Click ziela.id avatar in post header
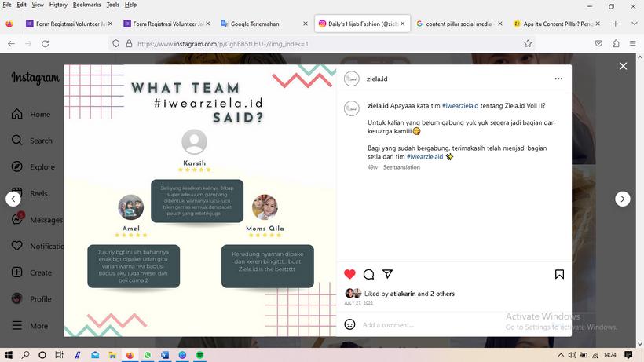 (x=352, y=79)
